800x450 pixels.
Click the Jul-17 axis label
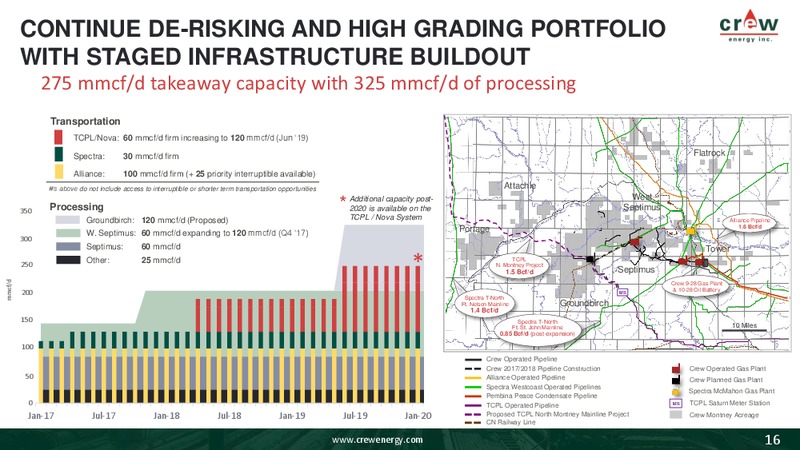[104, 415]
